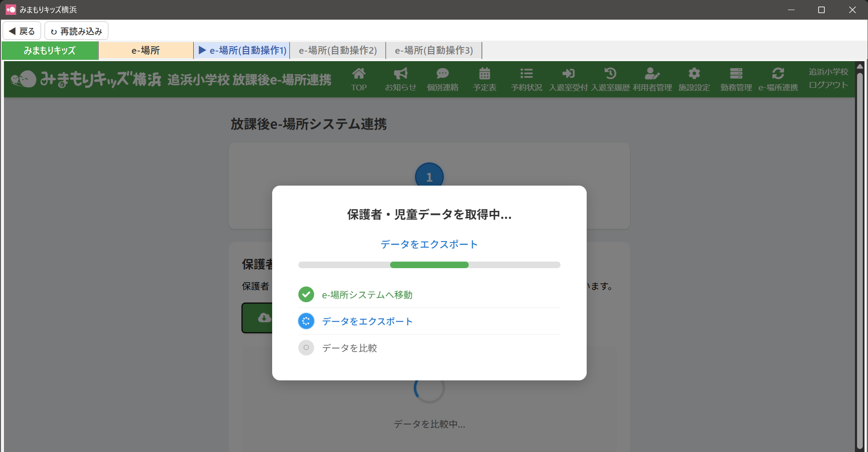
Task: Open e-場所連携 sync icon
Action: click(x=778, y=74)
